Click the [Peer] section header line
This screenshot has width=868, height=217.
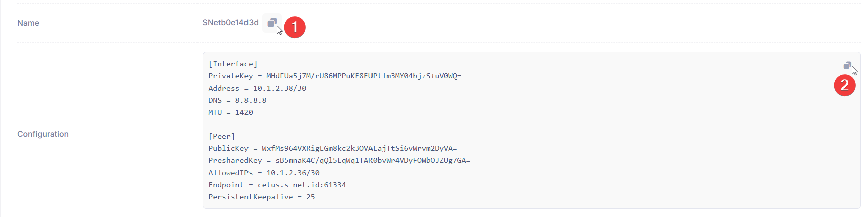click(x=222, y=136)
